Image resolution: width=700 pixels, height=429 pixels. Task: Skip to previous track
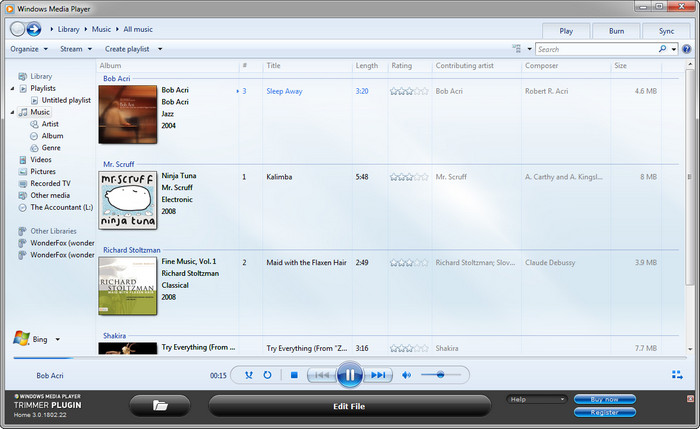tap(321, 375)
